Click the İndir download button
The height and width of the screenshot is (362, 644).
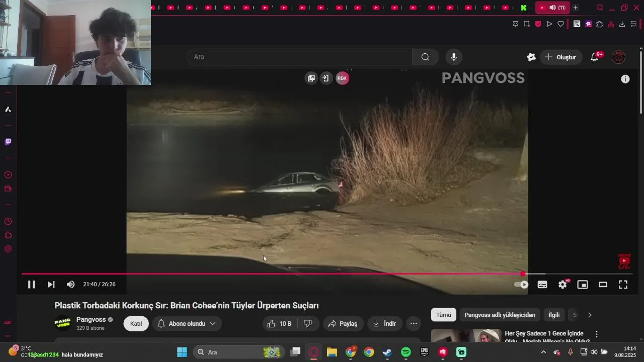click(384, 324)
